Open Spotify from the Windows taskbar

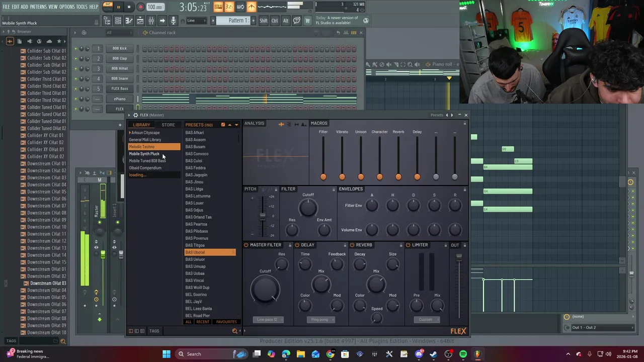(x=463, y=354)
